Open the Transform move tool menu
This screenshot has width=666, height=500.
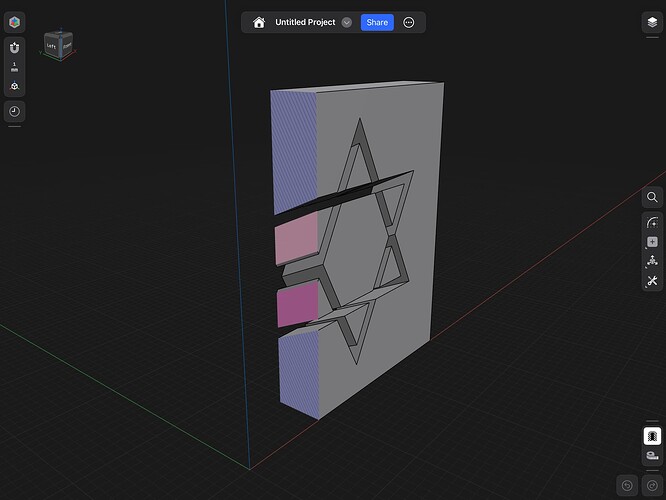coord(652,261)
